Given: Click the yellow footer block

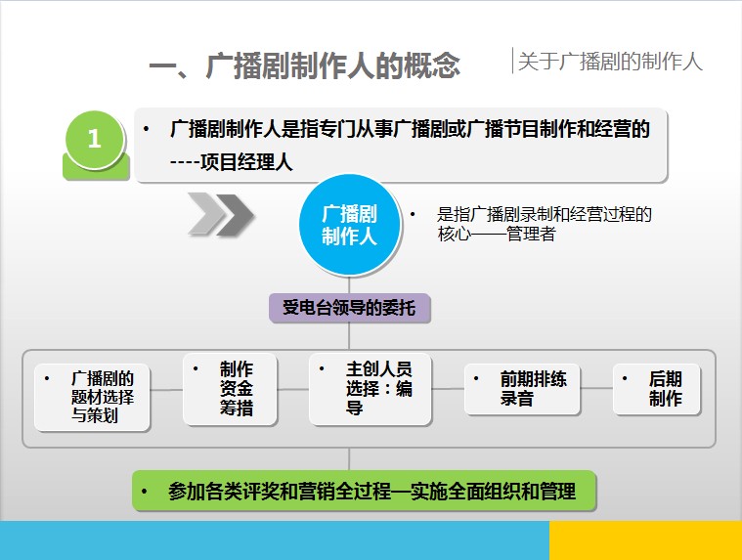Looking at the screenshot, I should (645, 540).
